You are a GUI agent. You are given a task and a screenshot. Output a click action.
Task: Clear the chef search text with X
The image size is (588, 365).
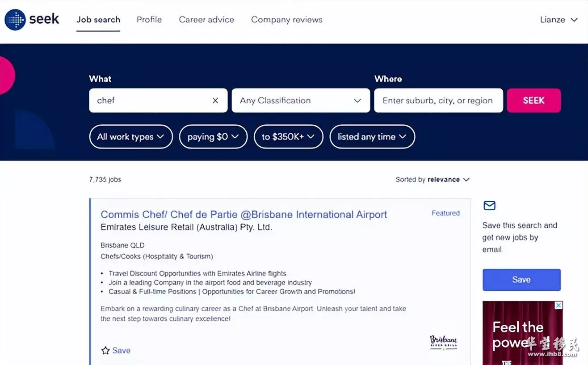(x=215, y=101)
